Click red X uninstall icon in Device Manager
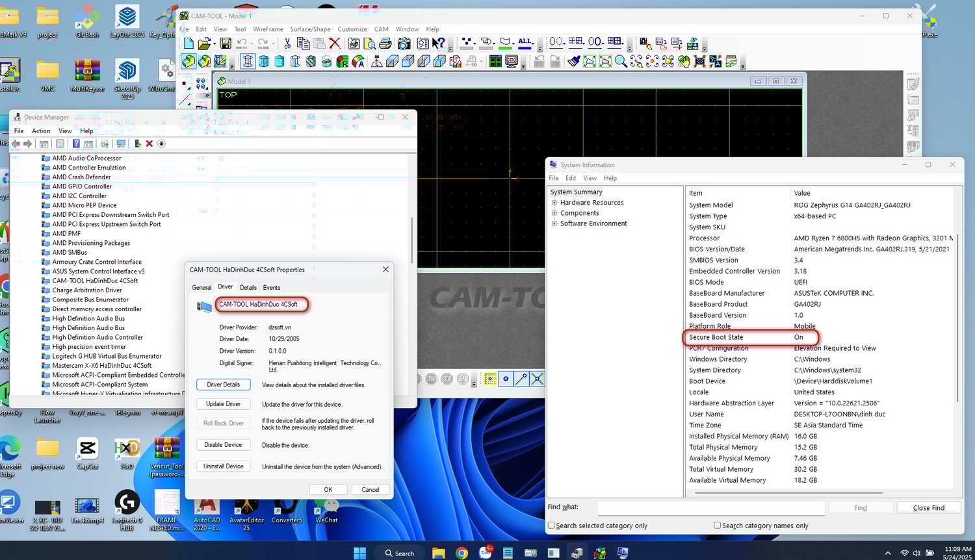This screenshot has width=975, height=560. (x=149, y=144)
